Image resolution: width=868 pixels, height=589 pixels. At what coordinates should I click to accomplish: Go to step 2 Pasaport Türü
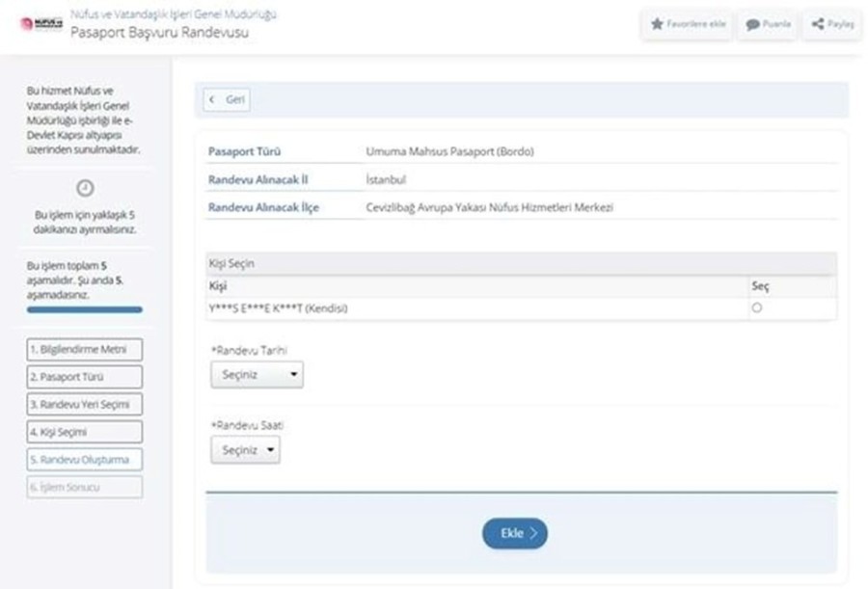click(85, 377)
